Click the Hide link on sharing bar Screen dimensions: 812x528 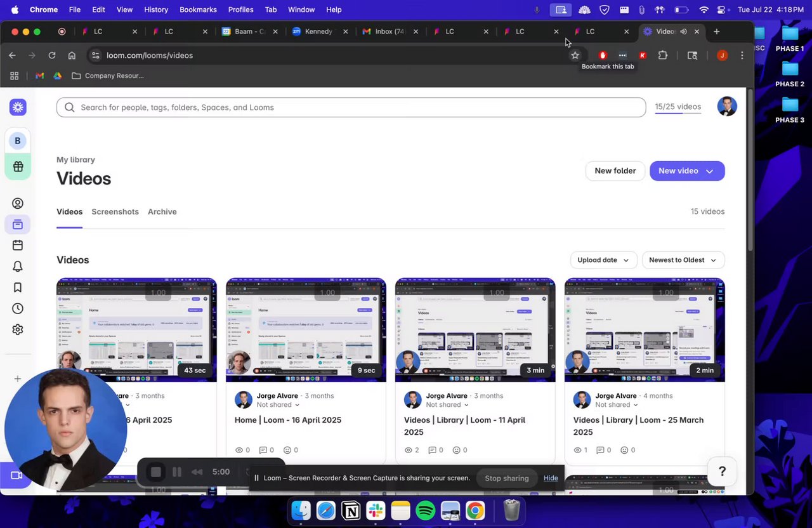[x=551, y=478]
